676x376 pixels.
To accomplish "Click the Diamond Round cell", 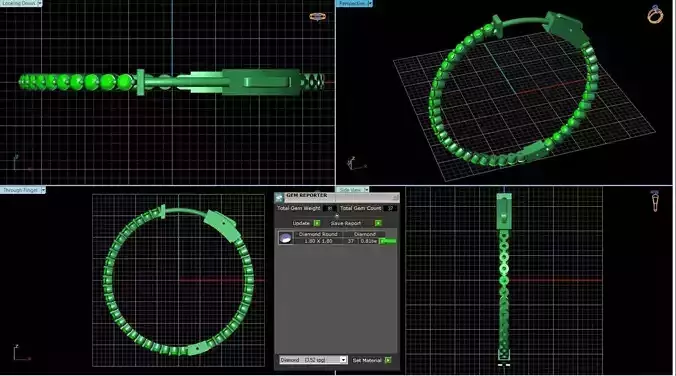I will pyautogui.click(x=318, y=234).
